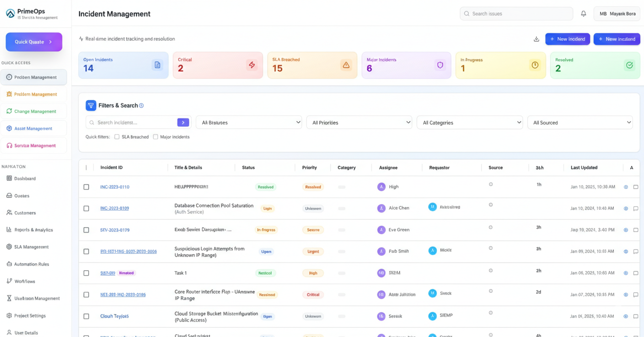The image size is (644, 337).
Task: Open the All Sourced dropdown filter
Action: (580, 123)
